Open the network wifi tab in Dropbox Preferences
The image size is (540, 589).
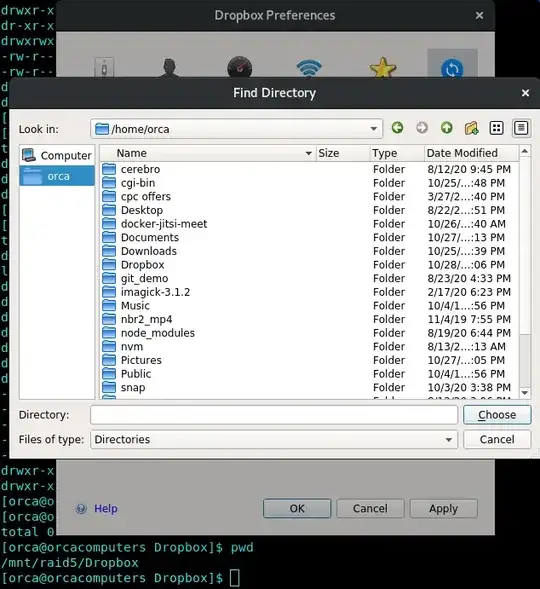309,68
